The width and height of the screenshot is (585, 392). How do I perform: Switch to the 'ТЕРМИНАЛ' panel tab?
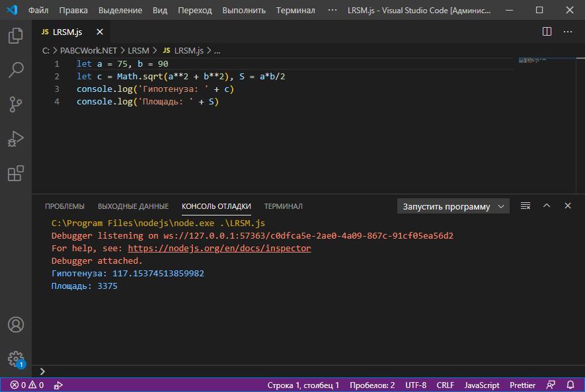click(283, 206)
